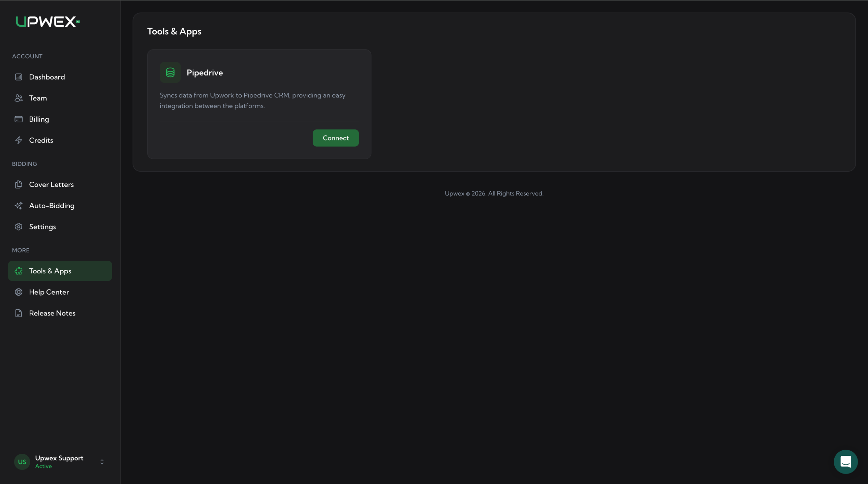
Task: Click the Upwex Support user name
Action: (x=59, y=458)
